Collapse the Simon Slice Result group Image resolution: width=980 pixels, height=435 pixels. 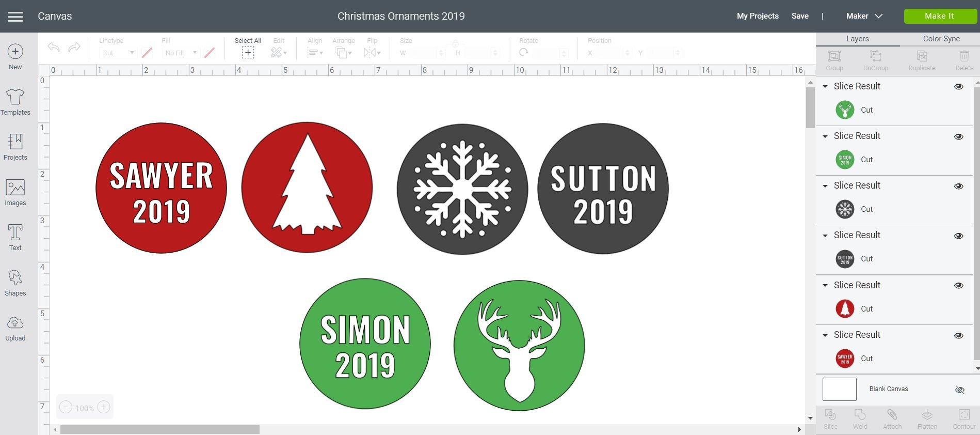[825, 136]
